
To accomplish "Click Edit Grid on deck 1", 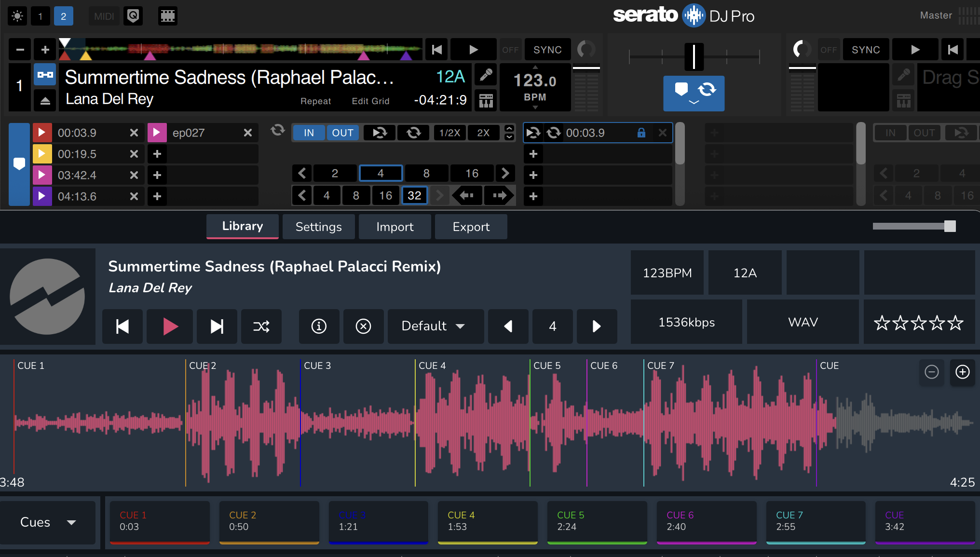I will pyautogui.click(x=370, y=101).
